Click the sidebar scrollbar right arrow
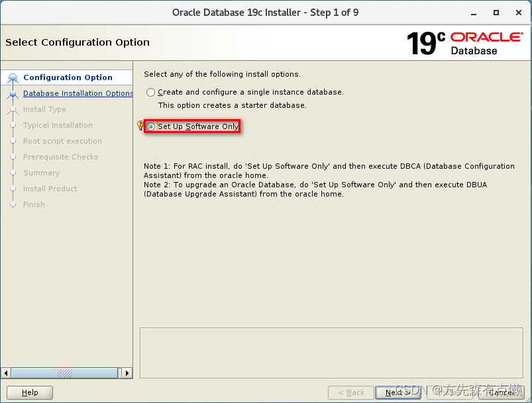This screenshot has height=403, width=532. tap(127, 373)
